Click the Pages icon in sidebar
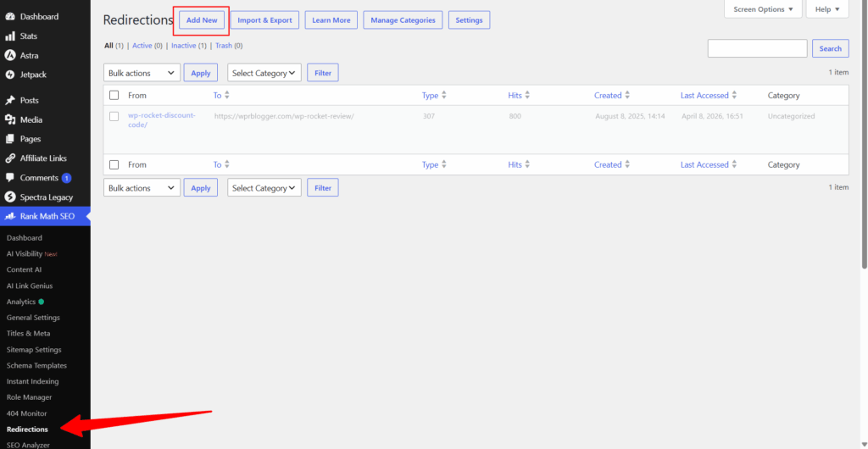The height and width of the screenshot is (449, 868). [x=9, y=139]
